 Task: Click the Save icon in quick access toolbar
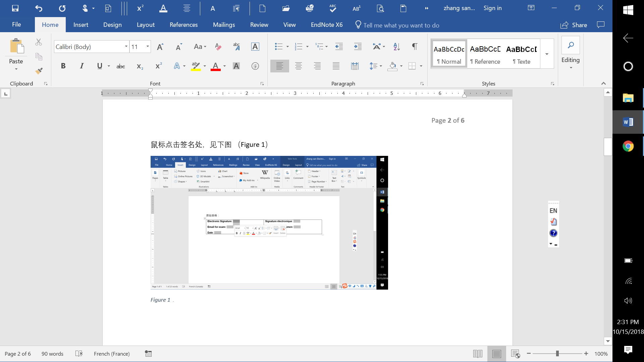(x=15, y=8)
